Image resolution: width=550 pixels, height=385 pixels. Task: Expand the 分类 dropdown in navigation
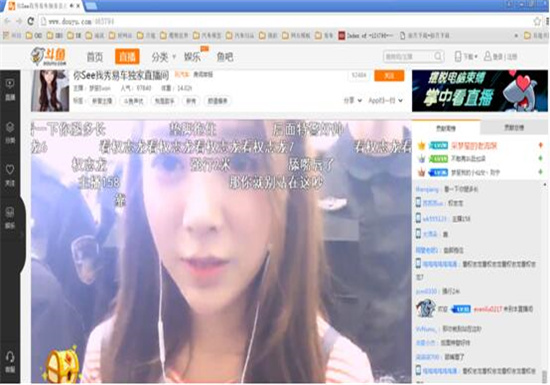pyautogui.click(x=163, y=57)
